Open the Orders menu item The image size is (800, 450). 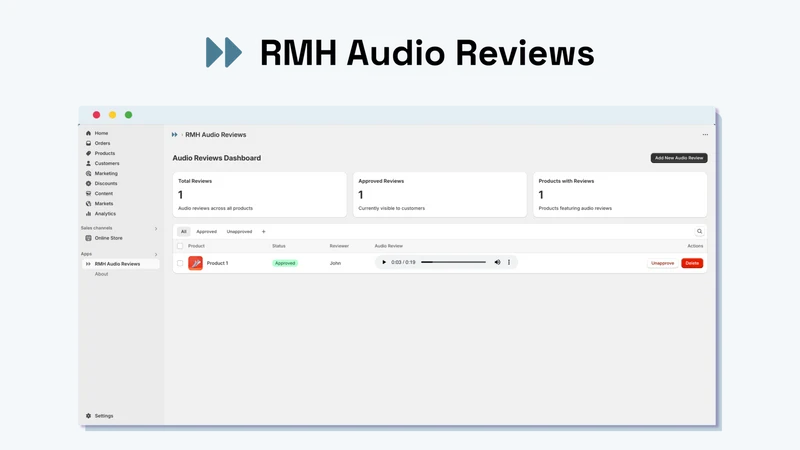tap(102, 143)
